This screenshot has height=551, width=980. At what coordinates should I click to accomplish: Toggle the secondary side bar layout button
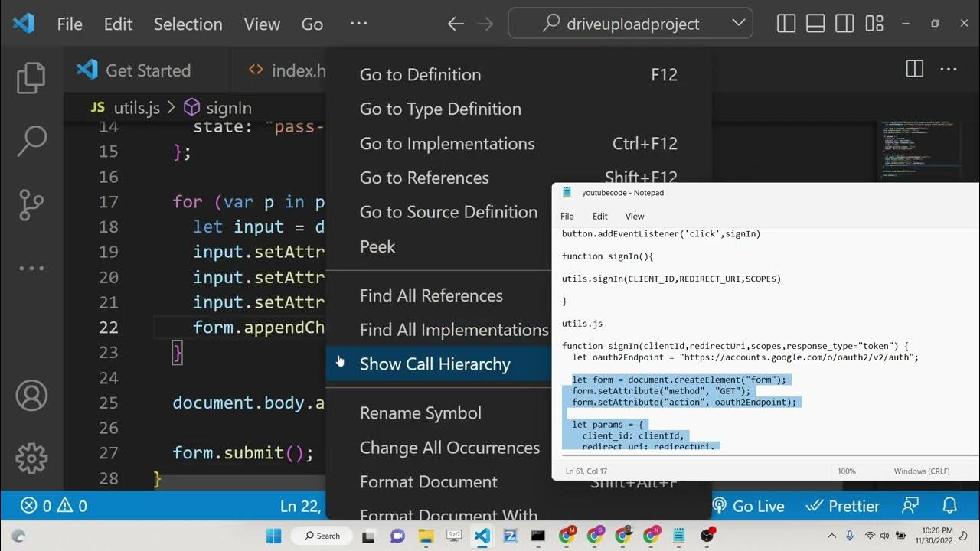pos(844,24)
